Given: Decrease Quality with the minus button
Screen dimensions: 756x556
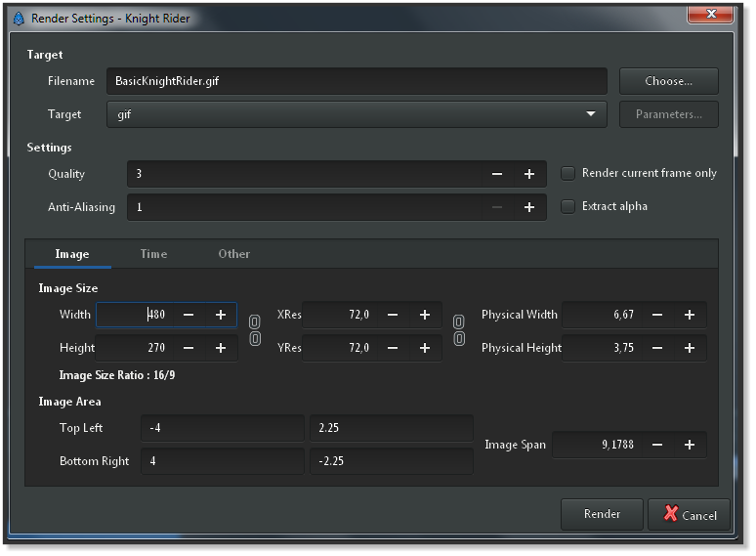Looking at the screenshot, I should (497, 174).
